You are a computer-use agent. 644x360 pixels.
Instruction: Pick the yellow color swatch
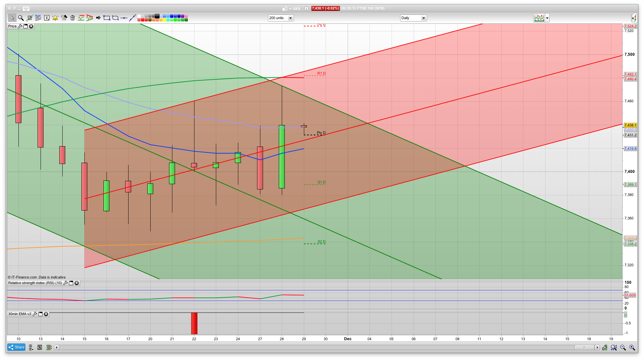click(164, 20)
